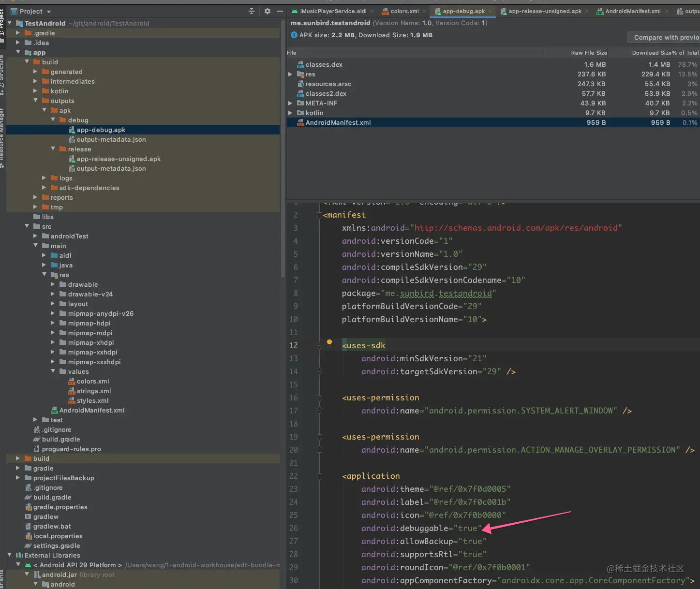Click android:debuggable attribute on line 26

click(405, 528)
